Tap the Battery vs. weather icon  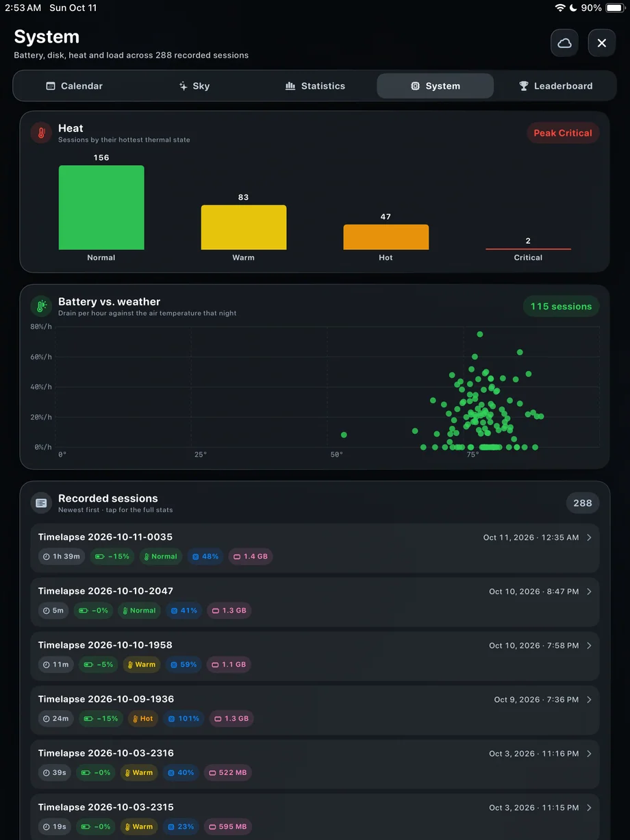click(x=41, y=306)
